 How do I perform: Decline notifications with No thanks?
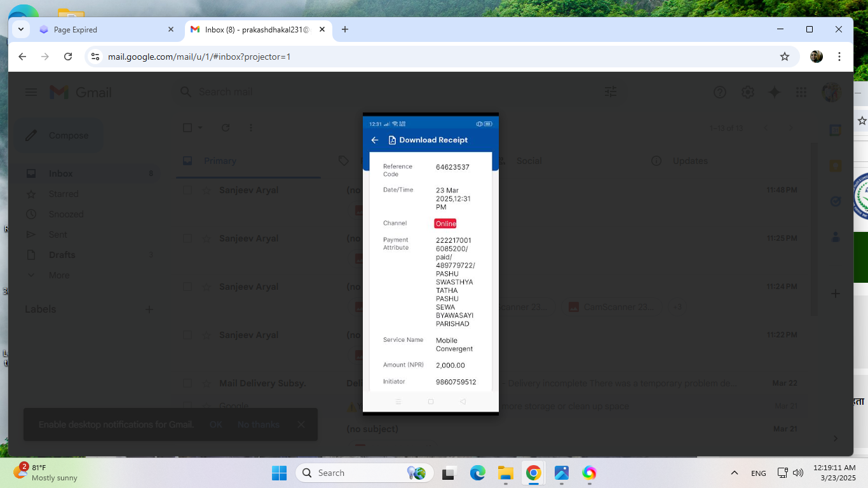pyautogui.click(x=259, y=424)
